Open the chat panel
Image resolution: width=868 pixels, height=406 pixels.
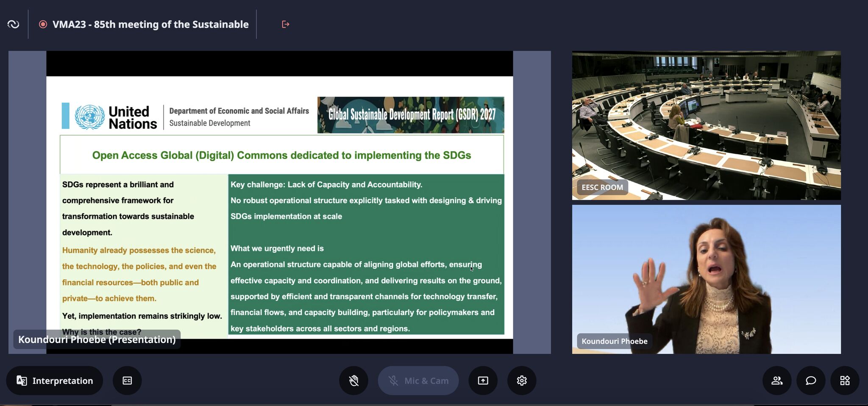811,381
